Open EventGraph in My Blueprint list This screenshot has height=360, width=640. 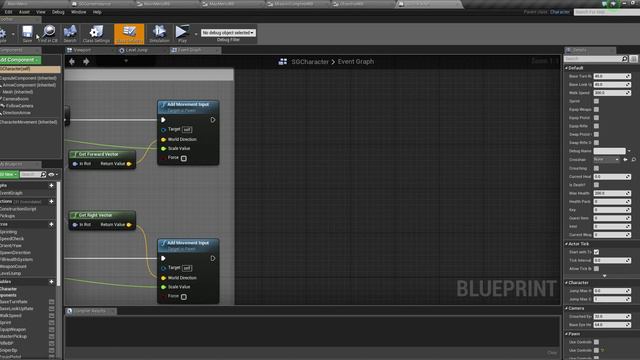click(11, 193)
